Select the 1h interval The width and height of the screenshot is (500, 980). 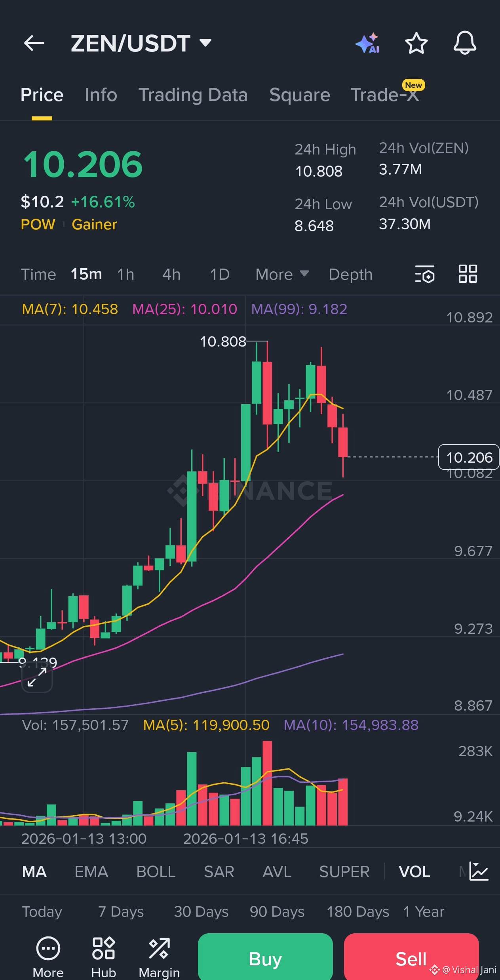pyautogui.click(x=125, y=274)
